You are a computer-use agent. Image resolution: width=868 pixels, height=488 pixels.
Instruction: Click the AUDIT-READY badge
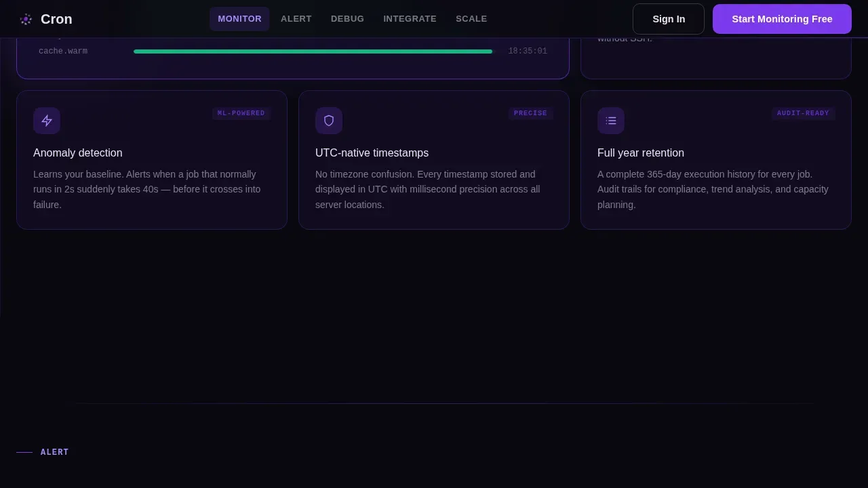(803, 113)
